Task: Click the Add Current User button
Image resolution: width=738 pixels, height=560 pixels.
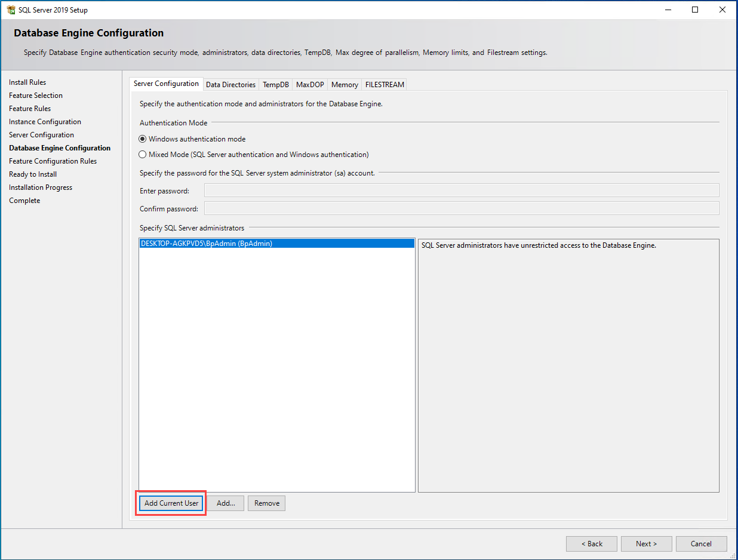Action: coord(171,503)
